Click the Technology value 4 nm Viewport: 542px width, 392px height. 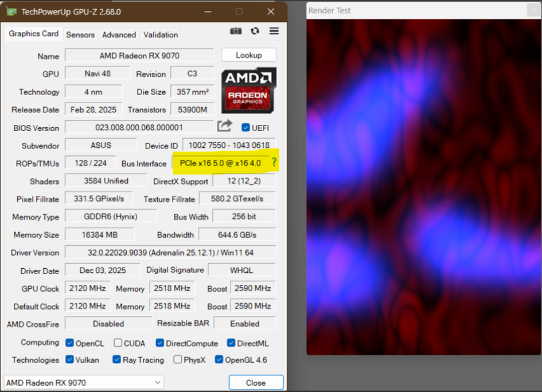pyautogui.click(x=93, y=92)
